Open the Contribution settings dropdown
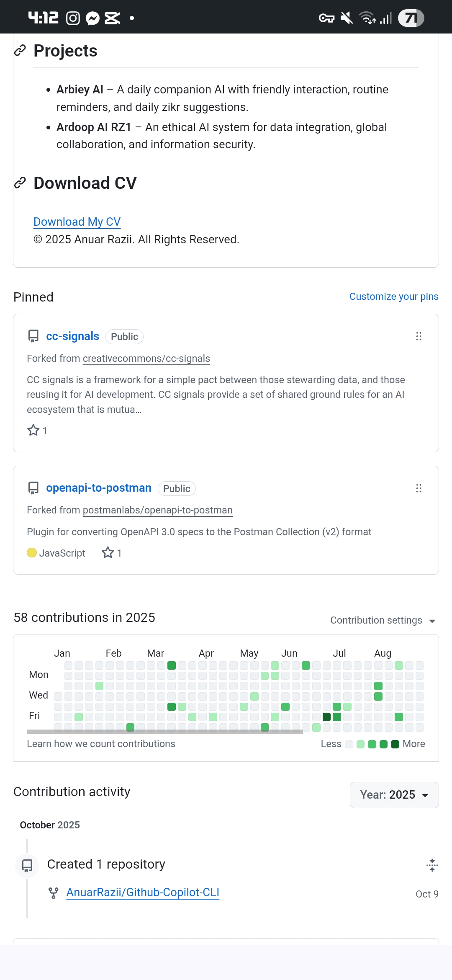 383,620
